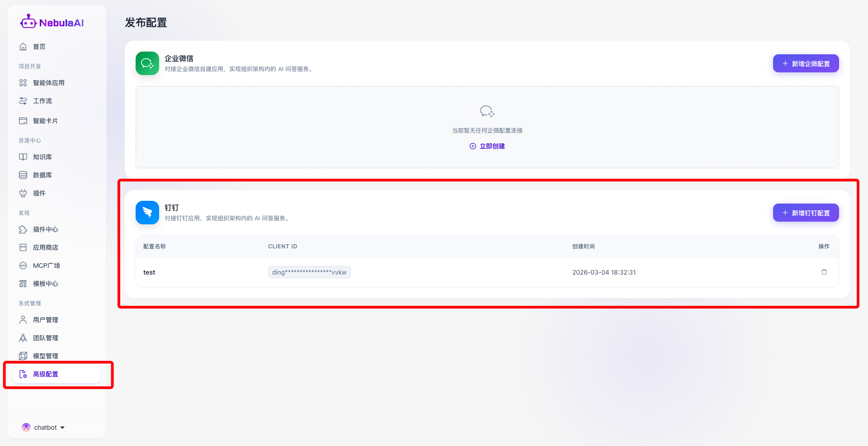Delete the test DingTalk configuration
The width and height of the screenshot is (868, 446).
point(824,272)
